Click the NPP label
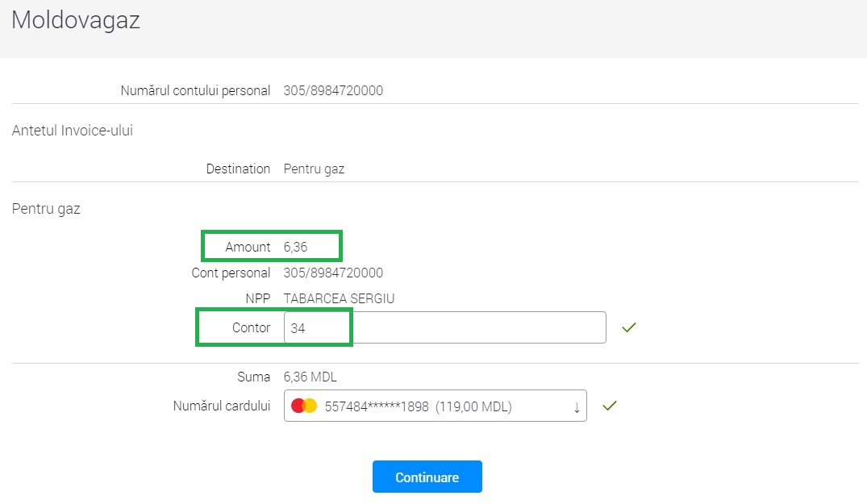 [258, 298]
